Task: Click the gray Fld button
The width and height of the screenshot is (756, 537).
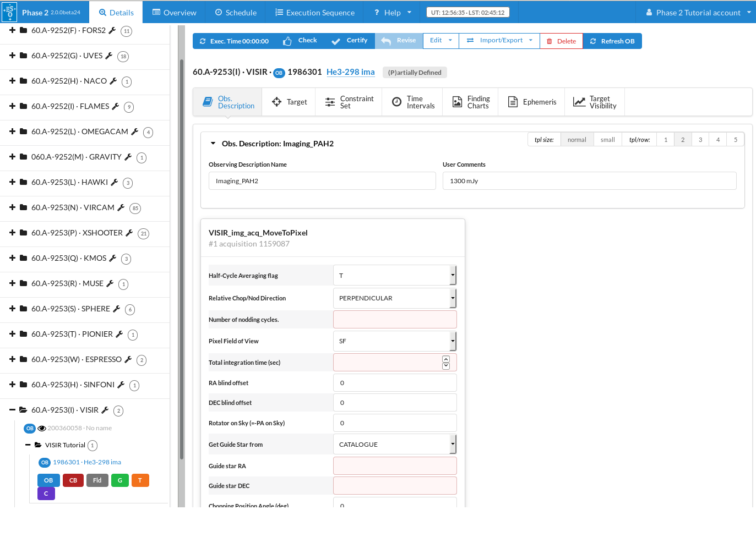Action: click(97, 480)
